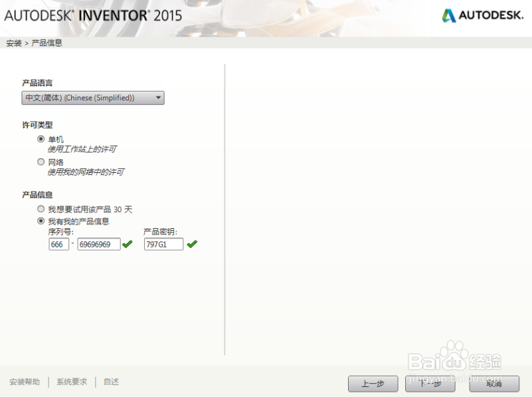This screenshot has height=397, width=532.
Task: Click the 取消 cancel button
Action: (494, 384)
